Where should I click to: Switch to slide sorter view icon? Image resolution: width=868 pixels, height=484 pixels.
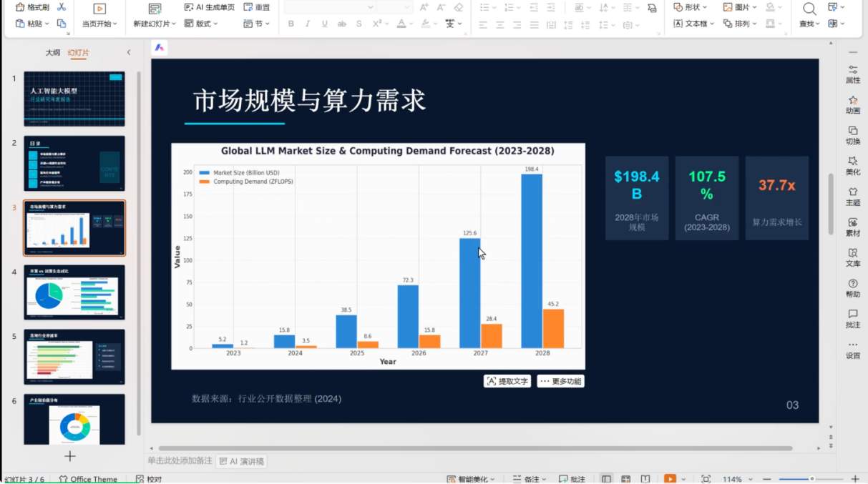(626, 479)
